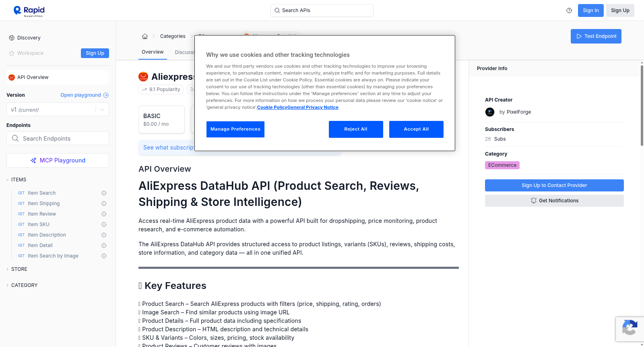Click the search magnifier in Search APIs
644x347 pixels.
pos(277,10)
